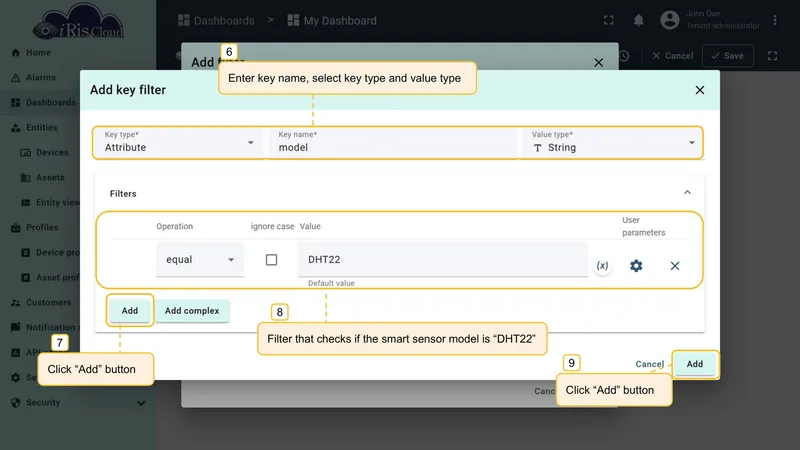The image size is (800, 450).
Task: Click the Cancel link in key filter dialog
Action: (649, 364)
